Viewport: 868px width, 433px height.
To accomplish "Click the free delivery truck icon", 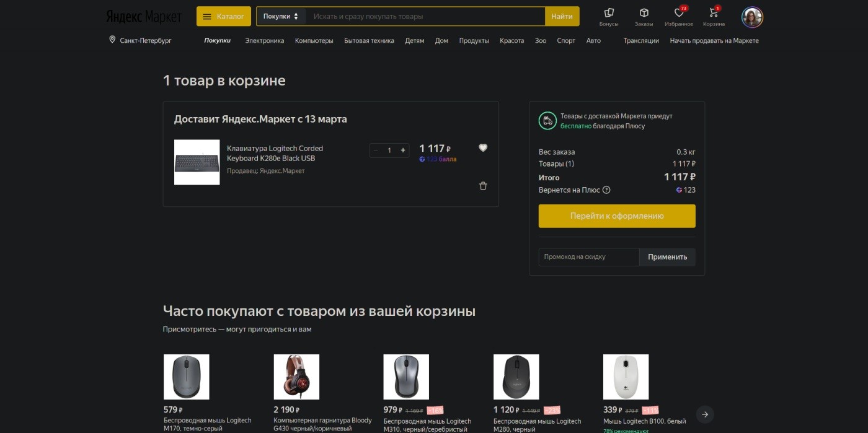I will tap(547, 121).
